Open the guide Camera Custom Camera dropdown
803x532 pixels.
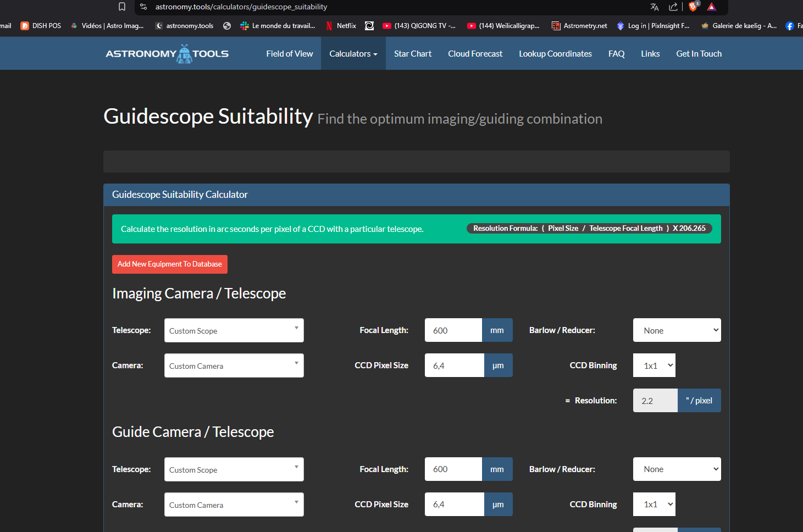click(x=234, y=505)
